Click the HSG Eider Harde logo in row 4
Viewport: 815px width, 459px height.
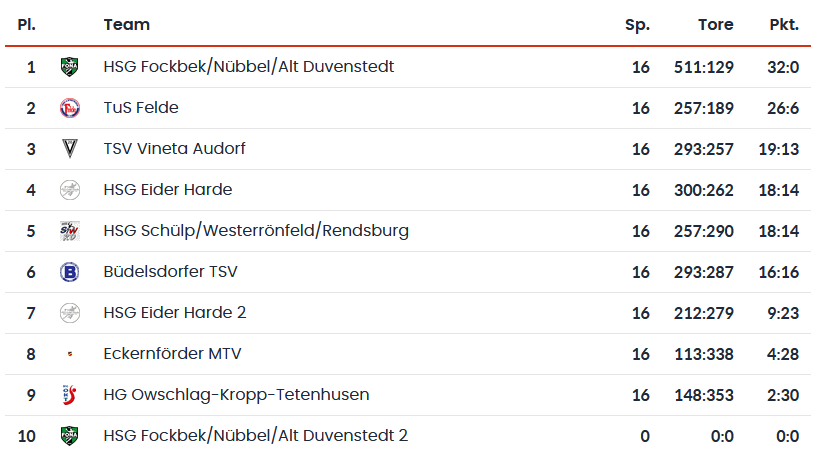(x=70, y=190)
